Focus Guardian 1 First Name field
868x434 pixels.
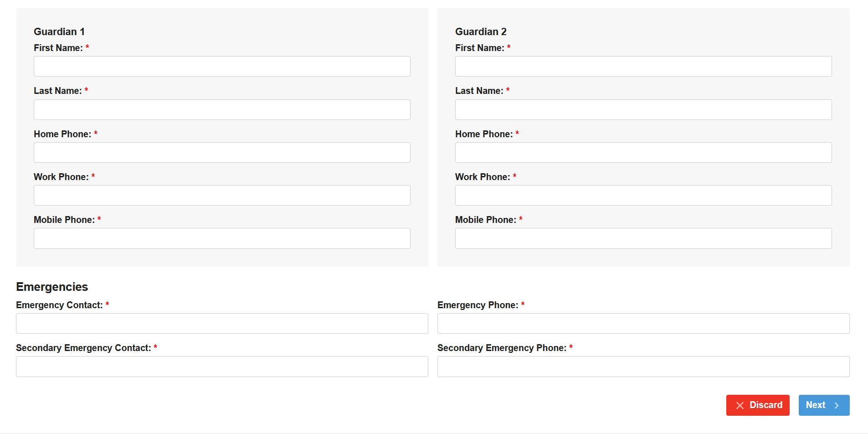pyautogui.click(x=222, y=67)
